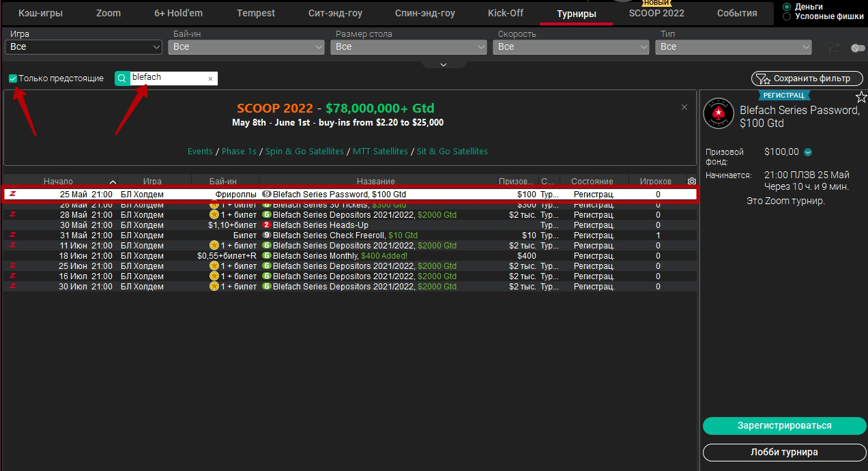Click Zoom icon on 31 Май row
Viewport: 868px width, 471px height.
click(x=12, y=235)
